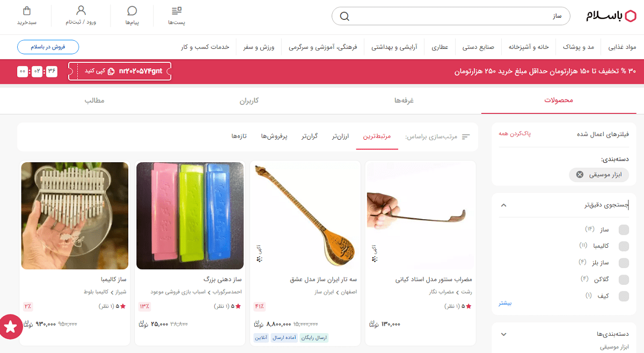Open the سه تار product thumbnail
This screenshot has width=644, height=353.
[x=305, y=215]
